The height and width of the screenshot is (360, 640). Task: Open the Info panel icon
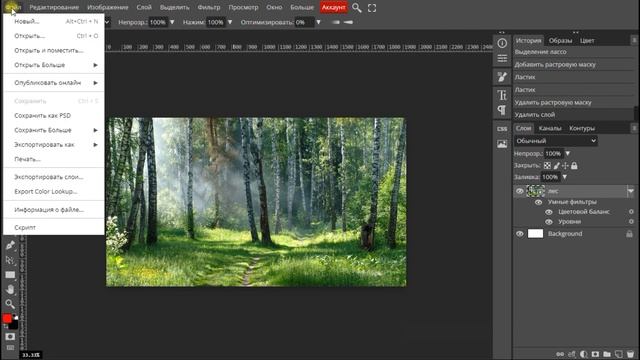(502, 43)
